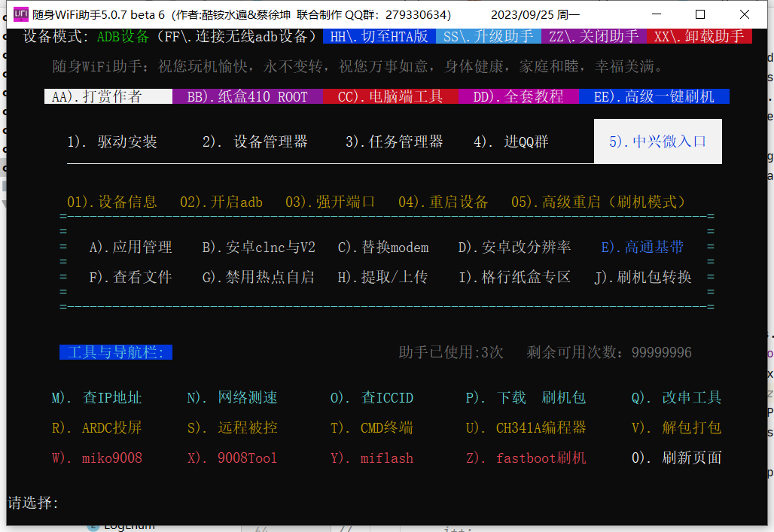Select B). 安卓clnc与V2
The image size is (774, 532).
pos(258,248)
